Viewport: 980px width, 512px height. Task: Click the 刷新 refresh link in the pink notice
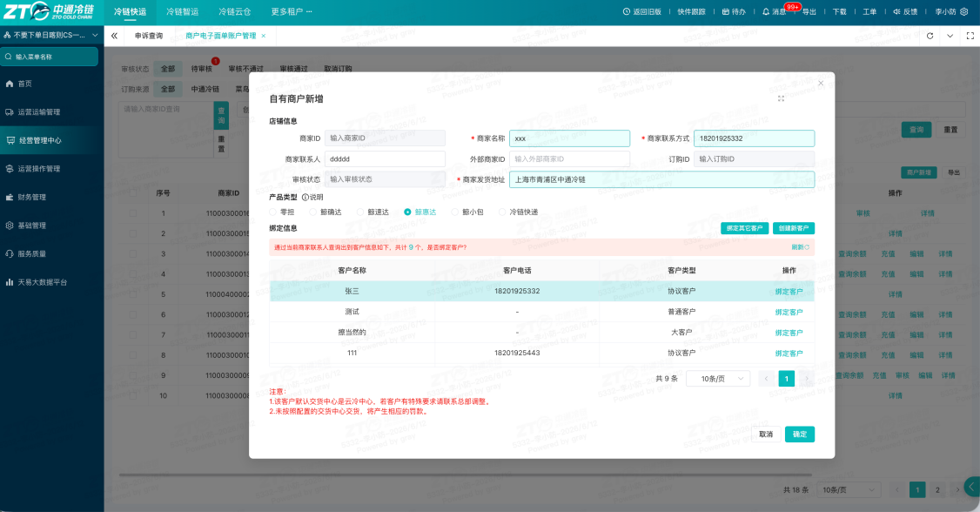[x=800, y=247]
